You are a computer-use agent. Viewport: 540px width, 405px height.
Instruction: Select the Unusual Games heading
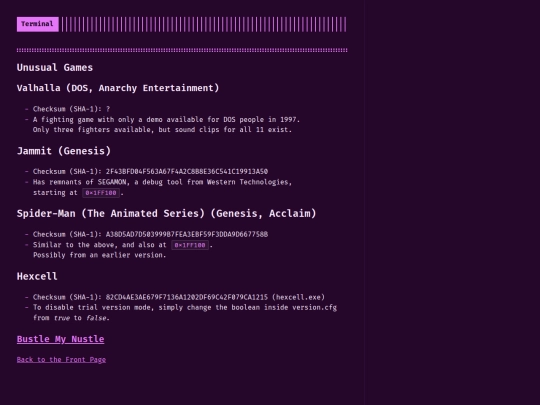55,68
